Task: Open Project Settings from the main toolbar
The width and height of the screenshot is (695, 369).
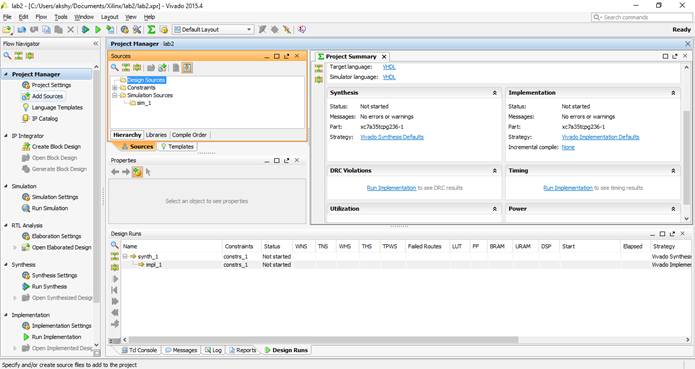Action: pyautogui.click(x=125, y=29)
